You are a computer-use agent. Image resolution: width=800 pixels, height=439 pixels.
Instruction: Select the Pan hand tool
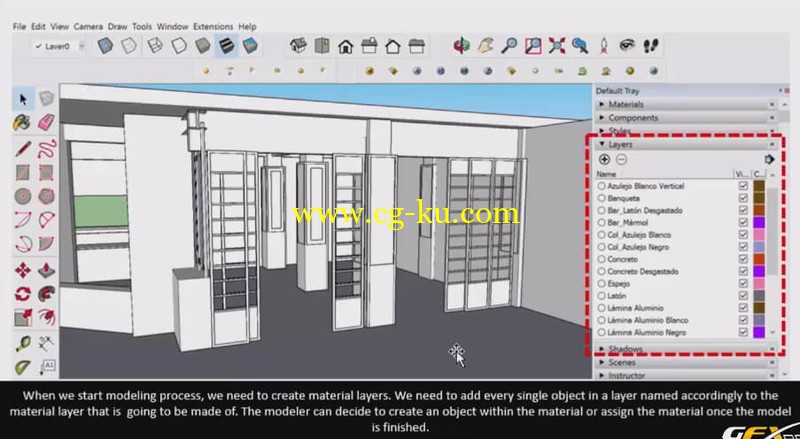coord(486,46)
